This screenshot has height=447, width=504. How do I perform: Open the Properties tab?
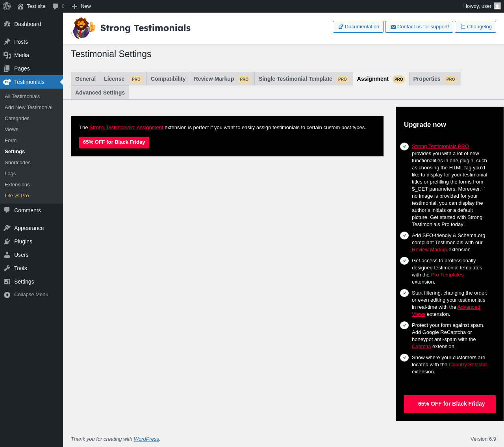[x=435, y=79]
